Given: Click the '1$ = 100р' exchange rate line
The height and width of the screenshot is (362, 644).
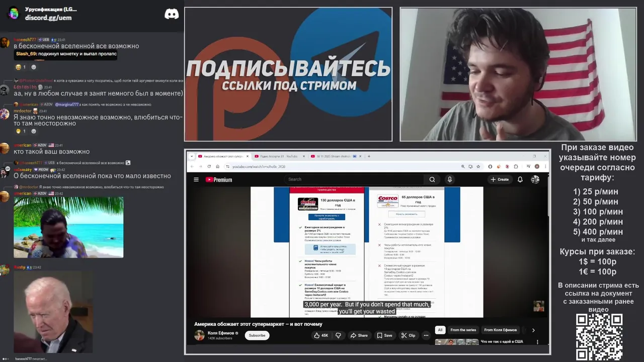Looking at the screenshot, I should (597, 261).
